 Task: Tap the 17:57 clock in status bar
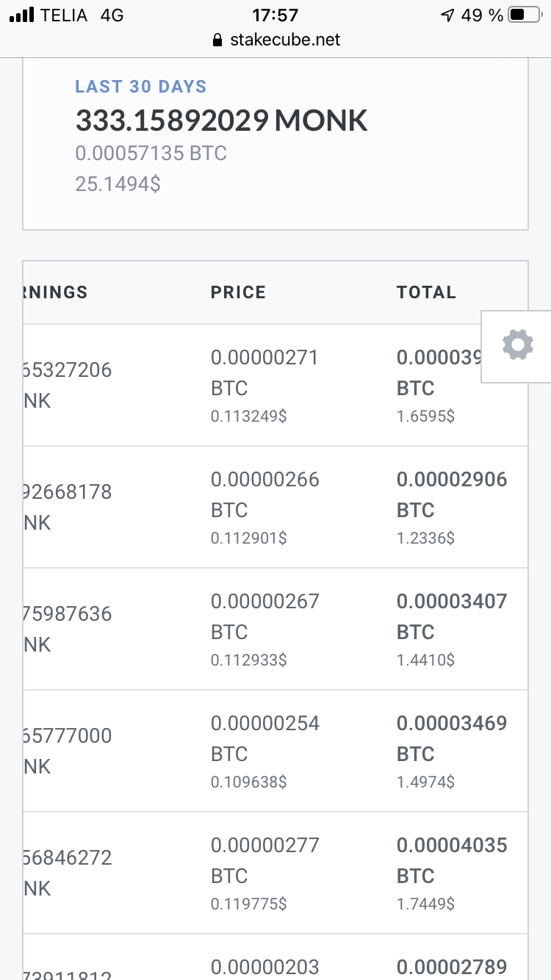point(275,15)
